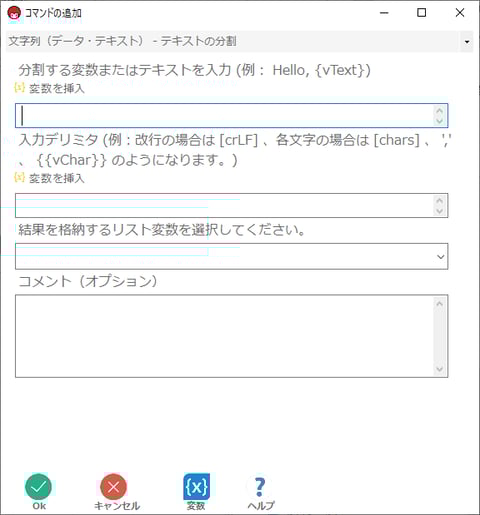Click the comment box scrollbar down arrow
This screenshot has width=480, height=515.
(440, 369)
